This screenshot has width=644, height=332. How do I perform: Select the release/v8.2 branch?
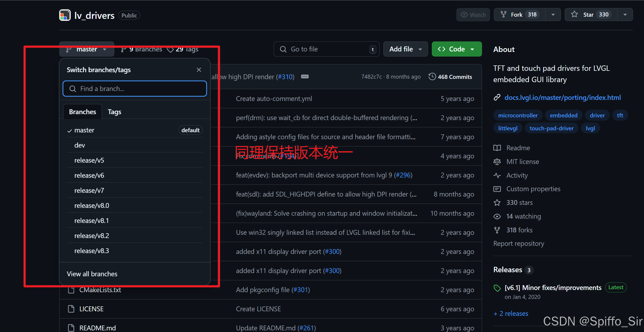click(135, 236)
